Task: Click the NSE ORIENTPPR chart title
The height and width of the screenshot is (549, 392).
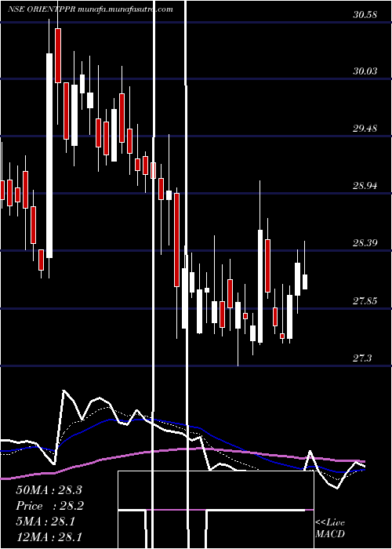Action: pos(91,9)
